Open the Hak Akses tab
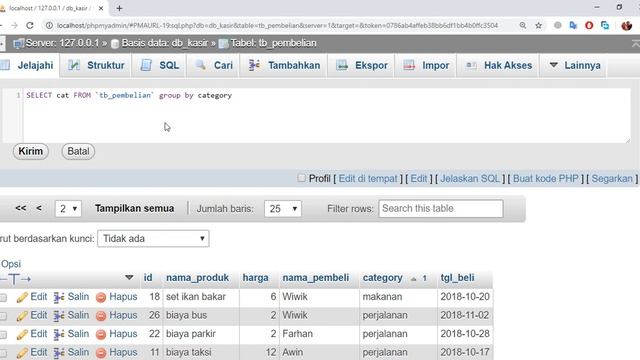Image resolution: width=640 pixels, height=360 pixels. pos(498,65)
